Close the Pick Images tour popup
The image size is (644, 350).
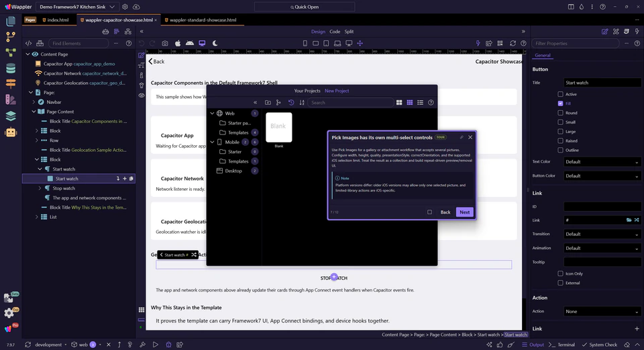click(x=470, y=137)
